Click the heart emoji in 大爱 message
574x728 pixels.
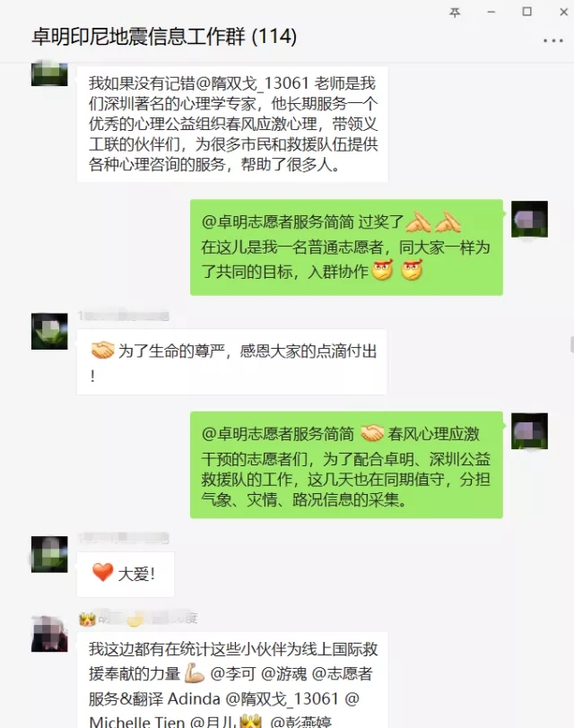click(102, 572)
